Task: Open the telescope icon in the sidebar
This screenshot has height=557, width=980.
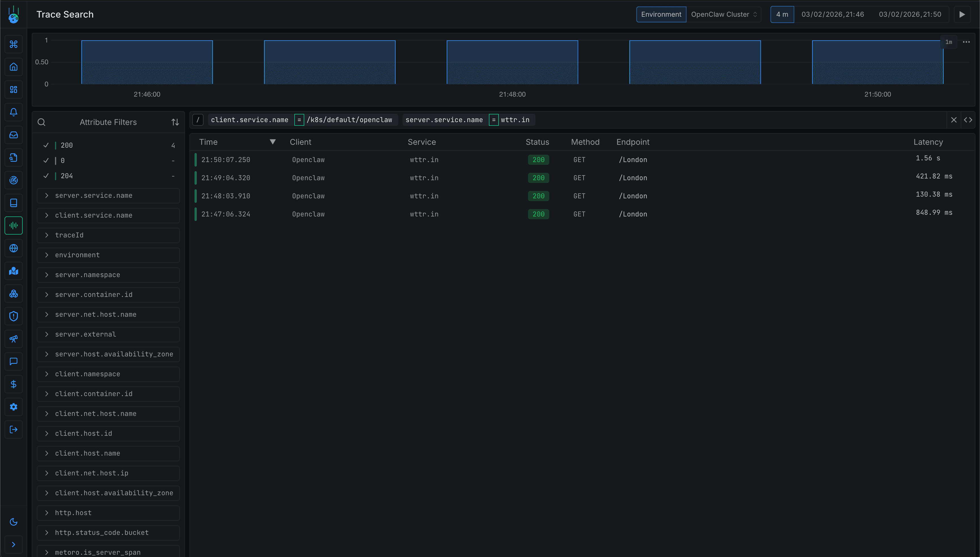Action: click(x=13, y=339)
